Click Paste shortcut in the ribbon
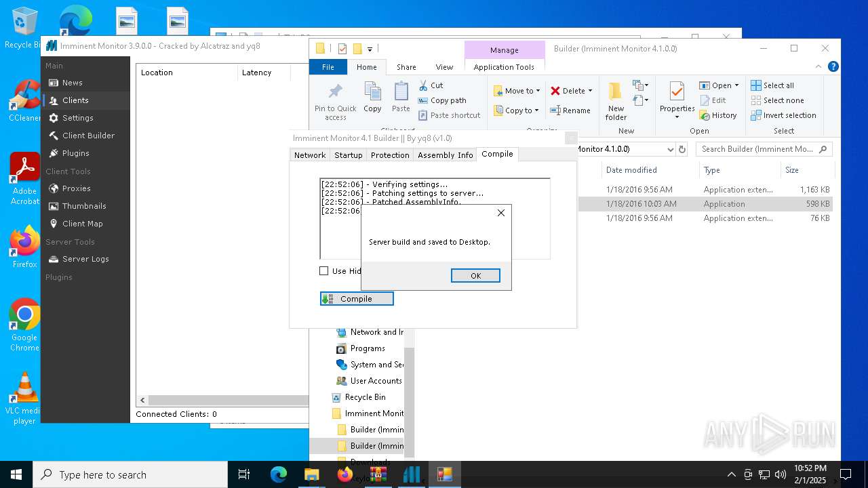The image size is (868, 488). tap(449, 115)
